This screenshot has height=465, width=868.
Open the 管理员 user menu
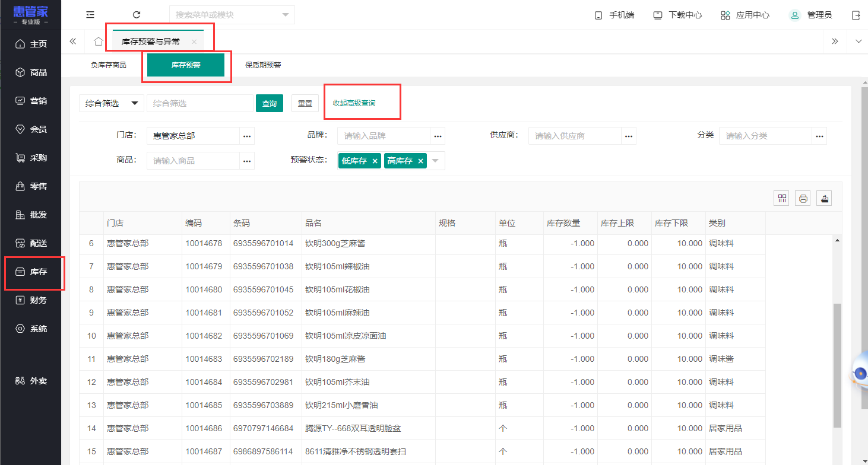(810, 15)
